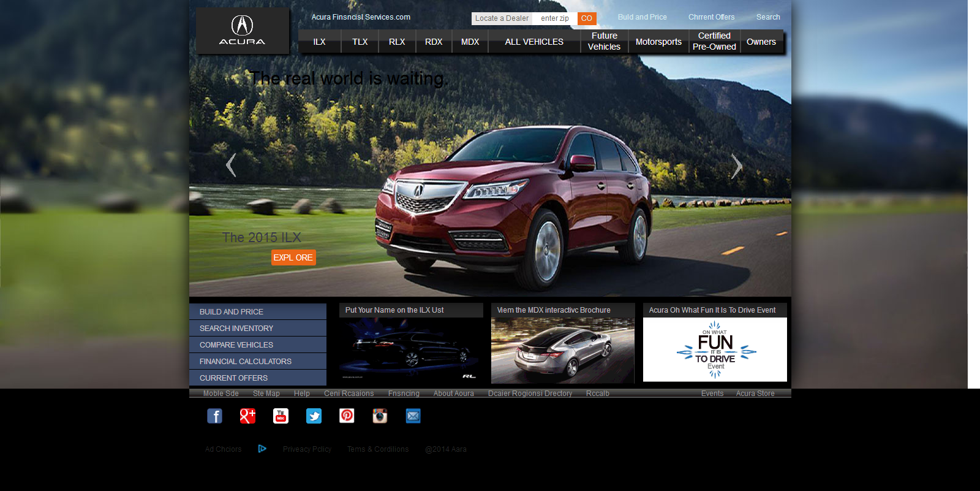Open the Fun To Drive Event image
The width and height of the screenshot is (980, 491).
click(x=715, y=349)
